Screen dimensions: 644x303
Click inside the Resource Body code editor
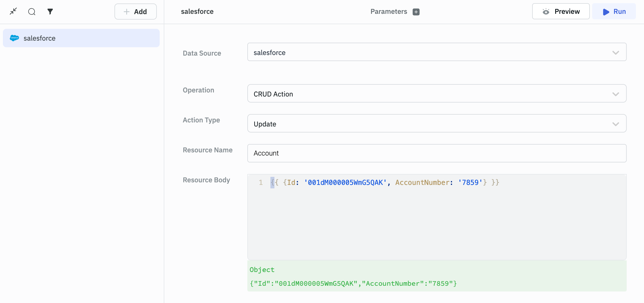click(x=437, y=217)
